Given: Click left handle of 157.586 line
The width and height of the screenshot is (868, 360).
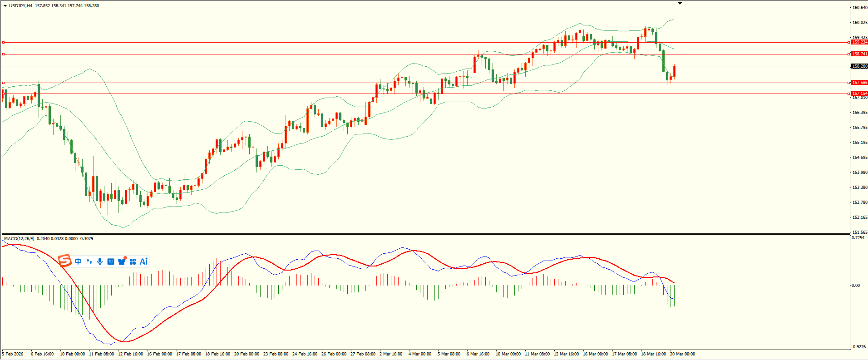Looking at the screenshot, I should [4, 83].
